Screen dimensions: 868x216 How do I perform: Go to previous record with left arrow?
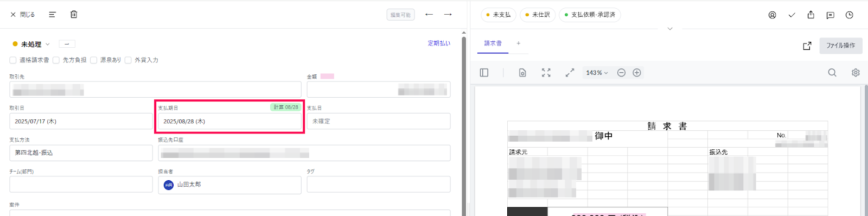(429, 15)
